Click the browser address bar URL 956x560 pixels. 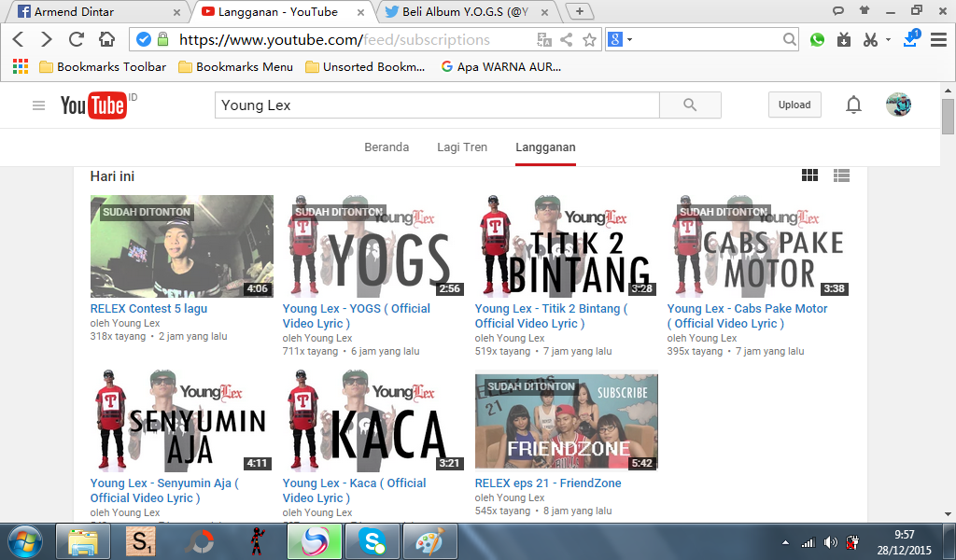coord(334,39)
